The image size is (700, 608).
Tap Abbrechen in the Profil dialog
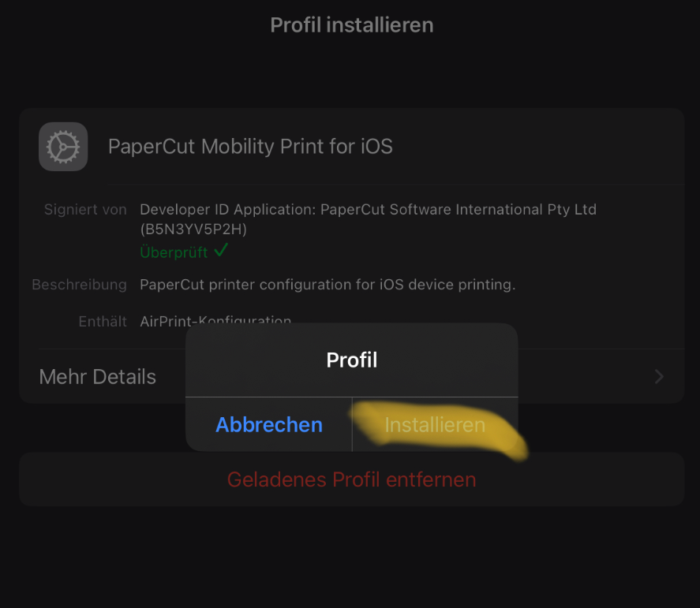click(269, 425)
